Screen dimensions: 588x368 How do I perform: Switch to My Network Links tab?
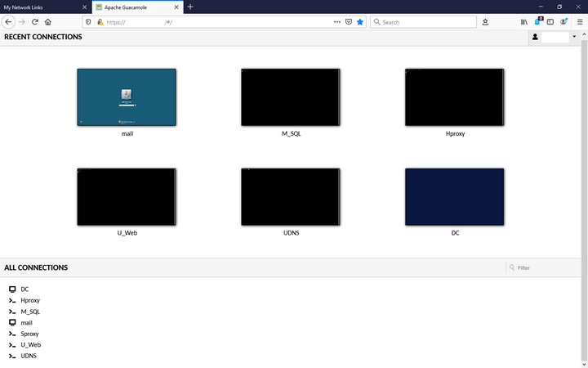click(41, 7)
